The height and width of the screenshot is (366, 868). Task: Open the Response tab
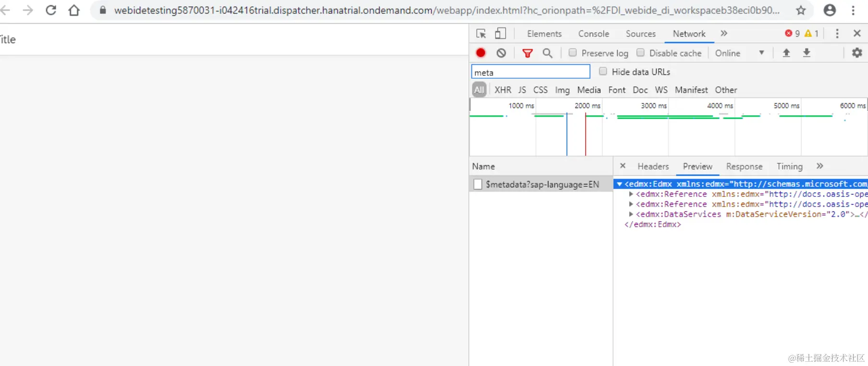[x=744, y=166]
